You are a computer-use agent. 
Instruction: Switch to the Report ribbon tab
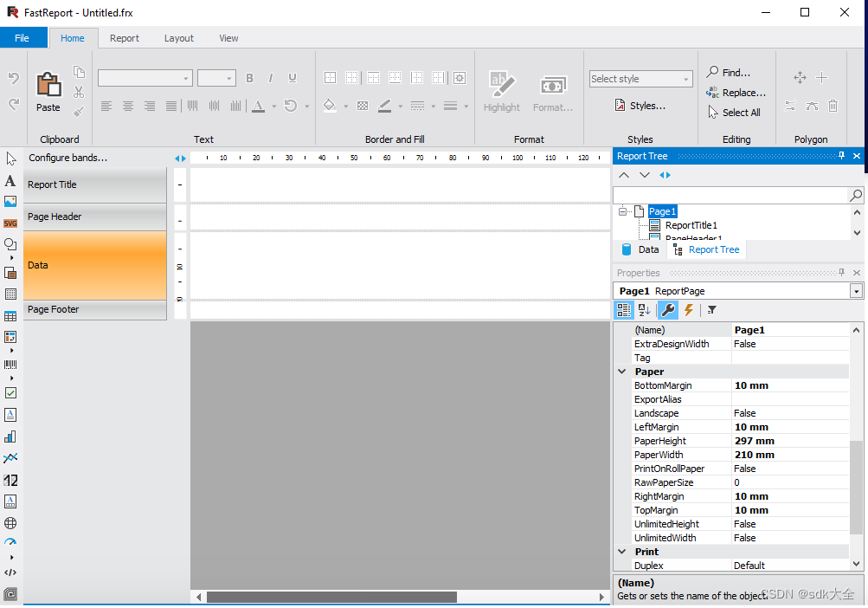click(124, 38)
